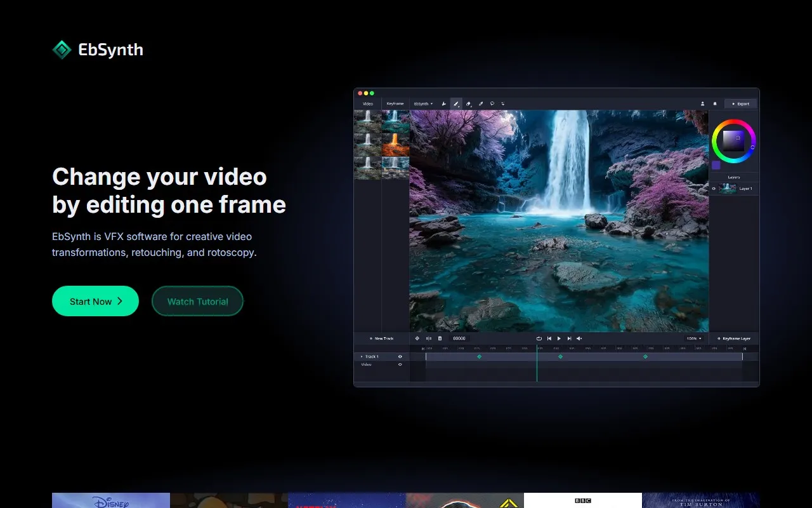Viewport: 812px width, 508px height.
Task: Click the Start Now button
Action: (95, 301)
